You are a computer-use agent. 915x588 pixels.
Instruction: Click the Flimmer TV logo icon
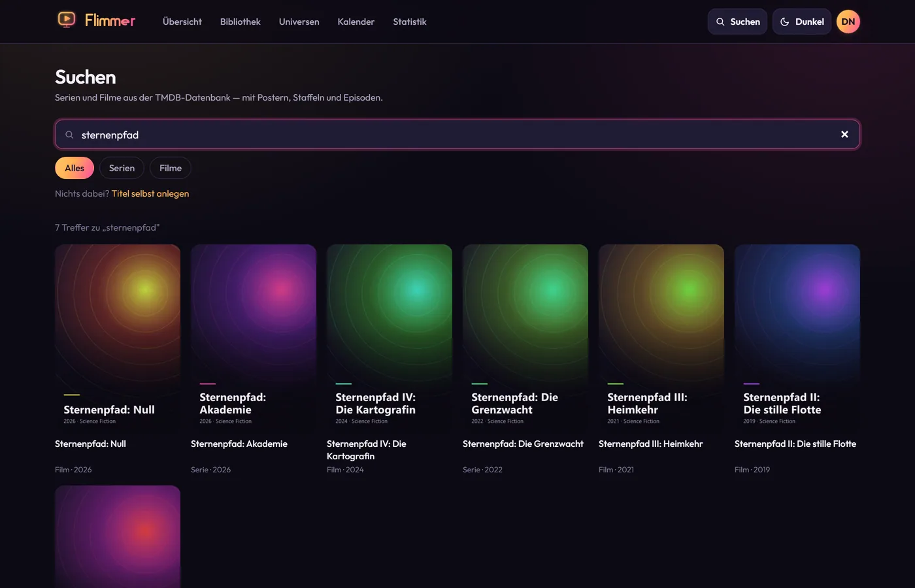(x=67, y=20)
